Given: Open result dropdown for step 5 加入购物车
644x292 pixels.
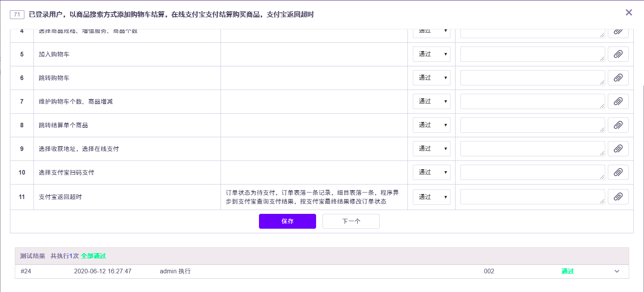Looking at the screenshot, I should click(431, 54).
